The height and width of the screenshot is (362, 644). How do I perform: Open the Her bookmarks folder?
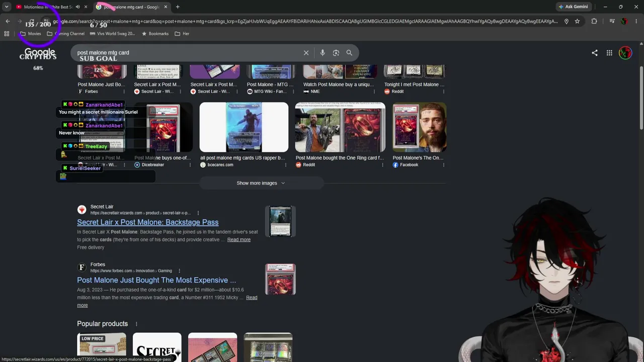click(182, 34)
